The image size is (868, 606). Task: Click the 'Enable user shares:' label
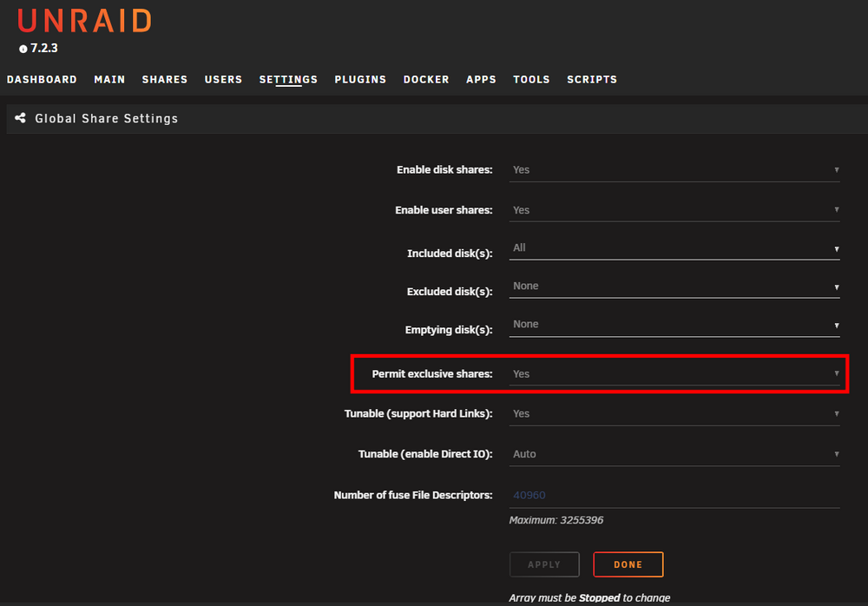444,210
